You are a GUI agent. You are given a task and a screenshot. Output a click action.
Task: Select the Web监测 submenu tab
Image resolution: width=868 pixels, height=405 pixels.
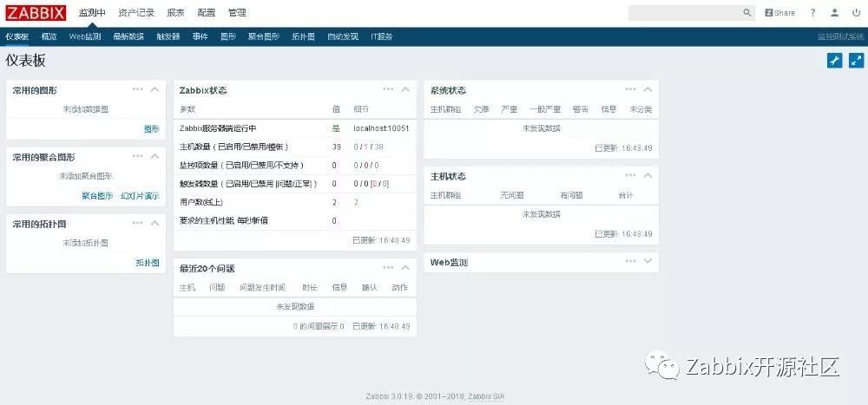pos(85,36)
